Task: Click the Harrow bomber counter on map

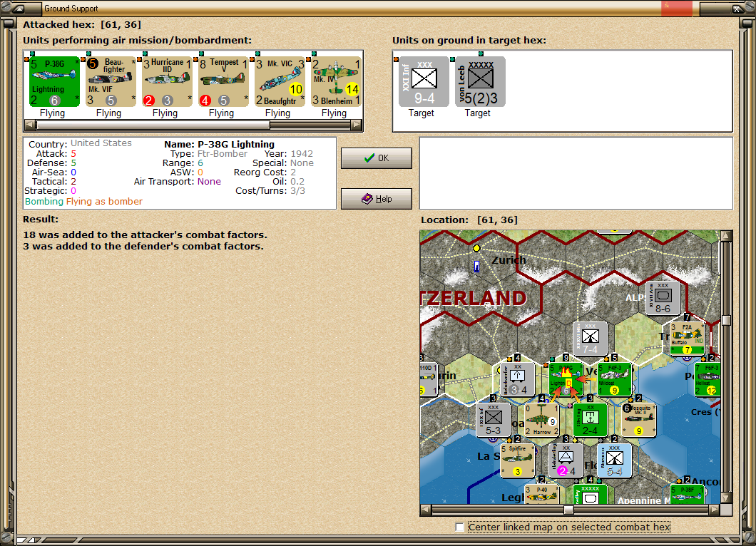Action: (541, 420)
